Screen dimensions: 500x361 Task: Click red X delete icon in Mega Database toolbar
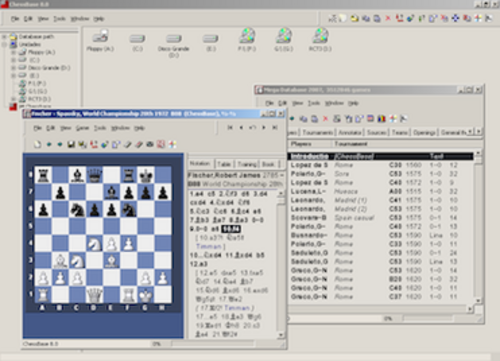click(326, 118)
